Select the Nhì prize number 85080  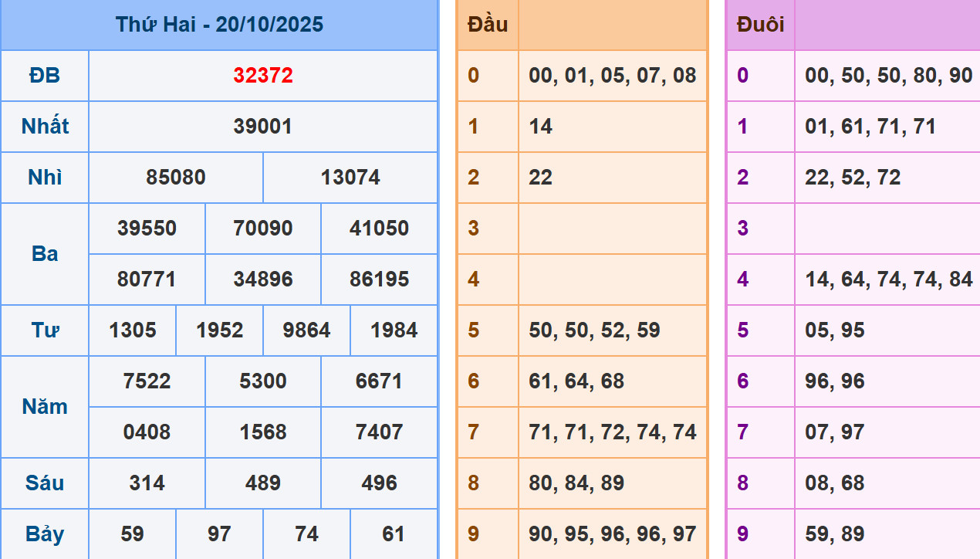[x=176, y=178]
